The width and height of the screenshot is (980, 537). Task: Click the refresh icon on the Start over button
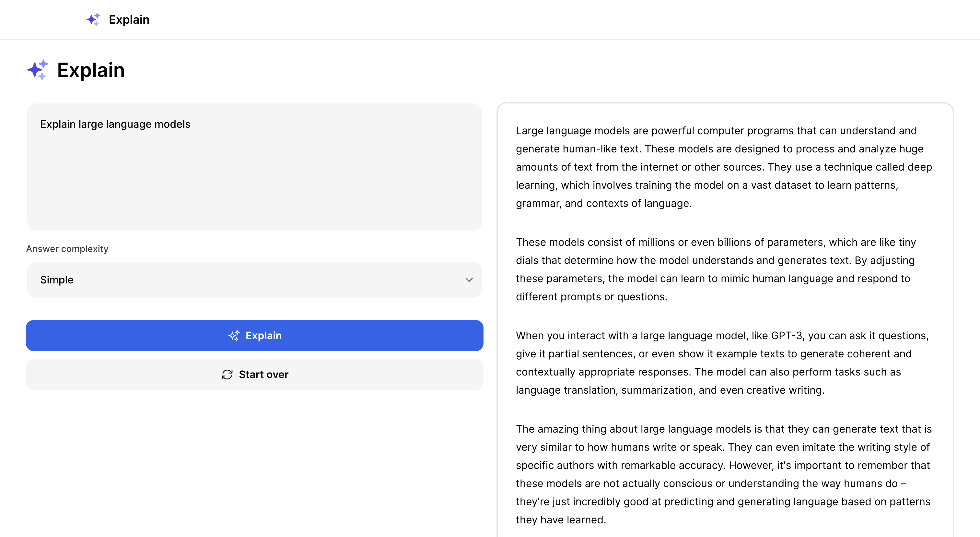227,375
